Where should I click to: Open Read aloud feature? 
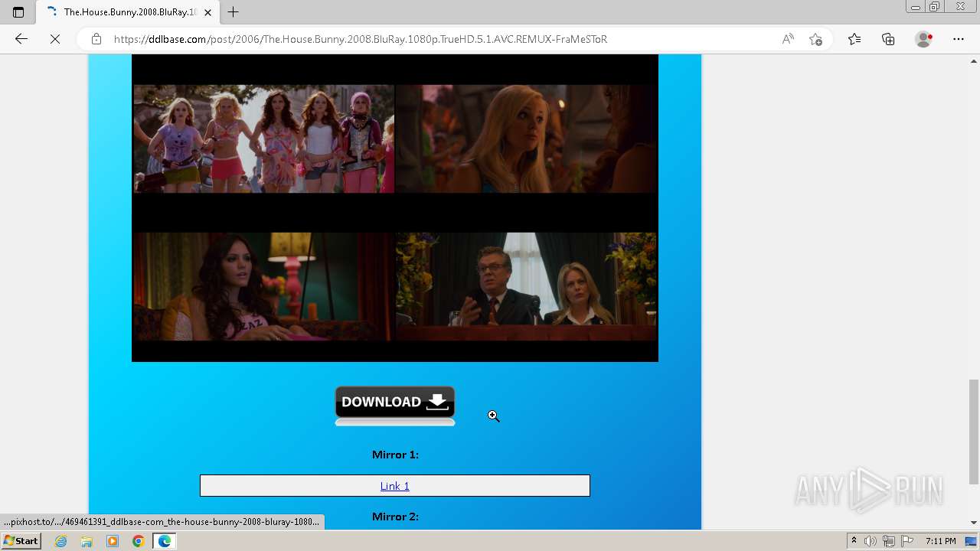788,39
